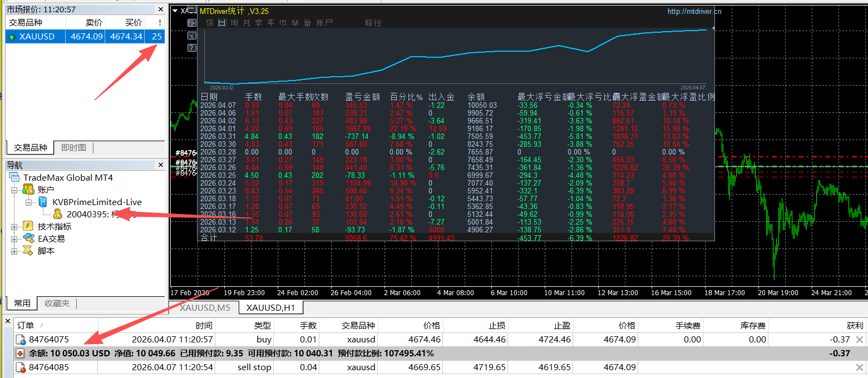
Task: Open the mtdriver.cn website link
Action: 694,11
